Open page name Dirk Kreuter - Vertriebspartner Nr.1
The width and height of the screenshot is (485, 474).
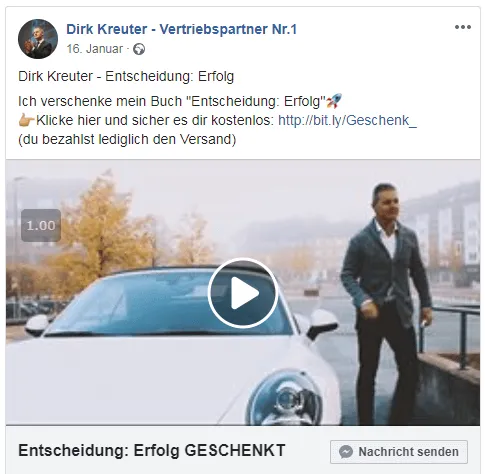tap(181, 29)
